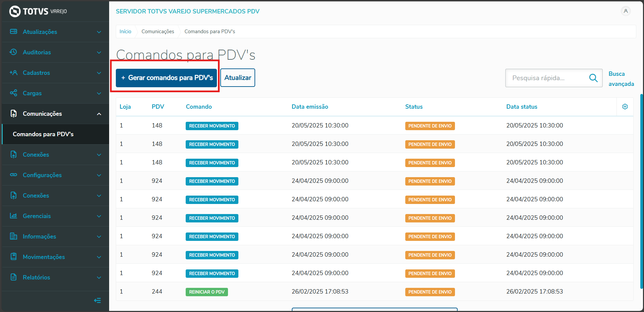
Task: Collapse the Comunicações chevron
Action: point(99,114)
